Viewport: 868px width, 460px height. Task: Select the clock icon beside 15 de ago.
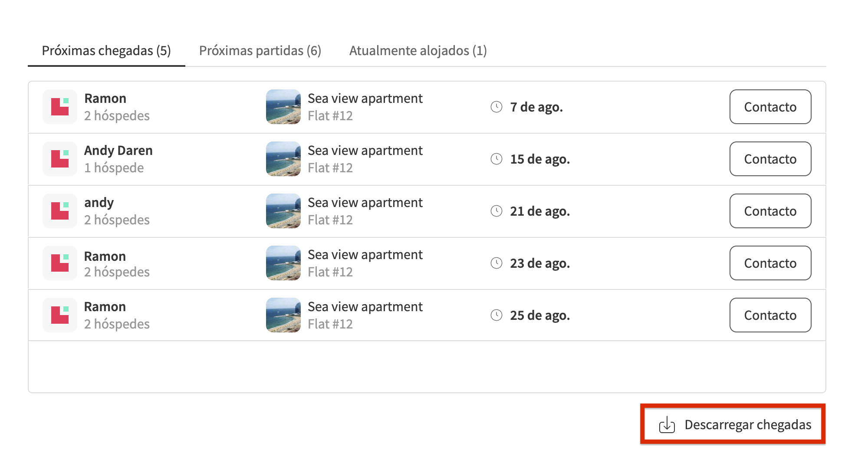(497, 158)
